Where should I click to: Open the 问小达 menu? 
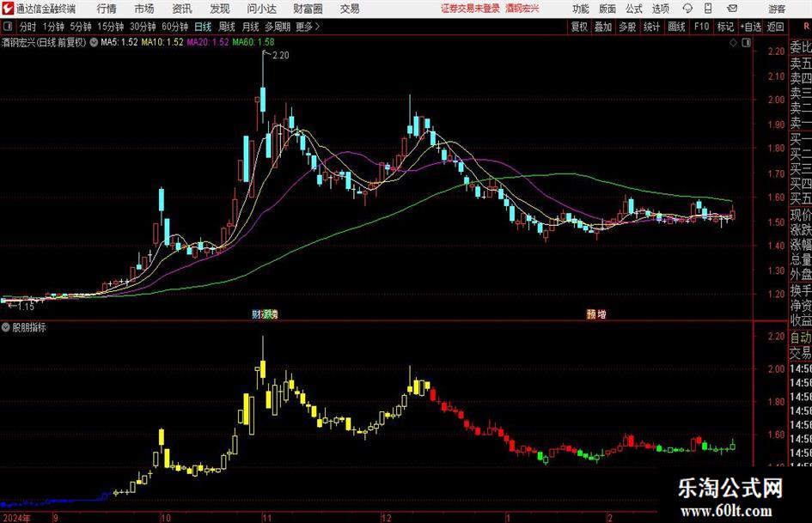[x=261, y=9]
